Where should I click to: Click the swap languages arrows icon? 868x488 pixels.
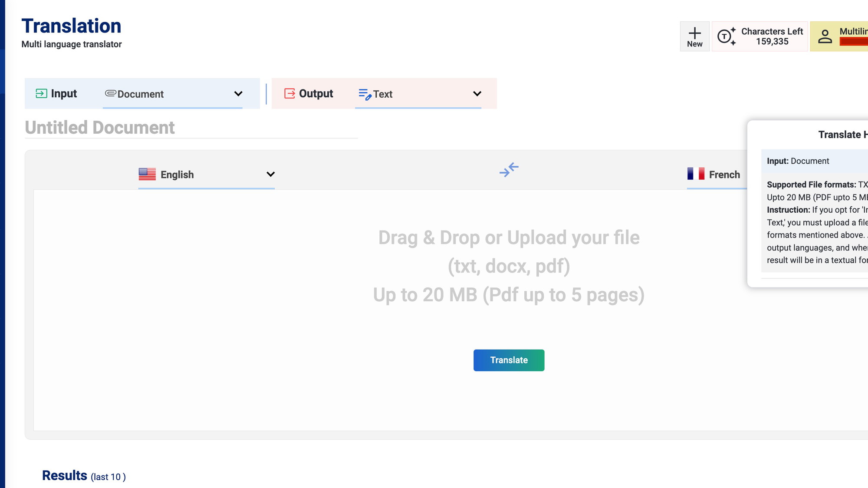[509, 170]
